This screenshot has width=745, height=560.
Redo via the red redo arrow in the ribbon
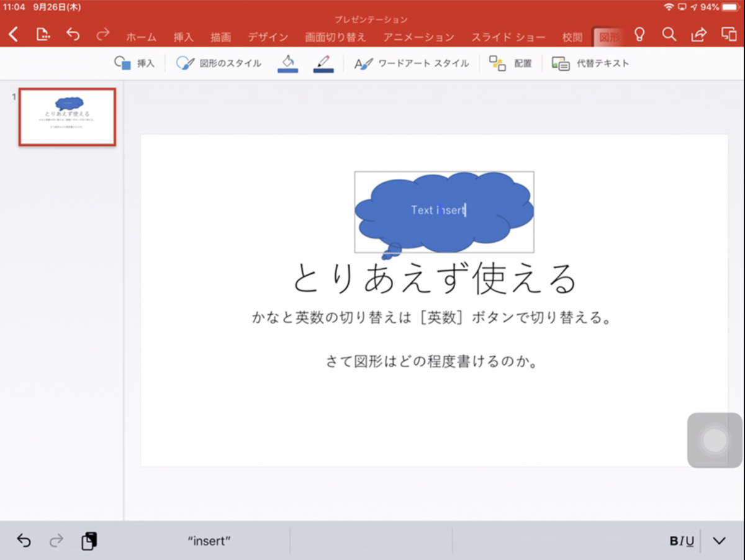click(102, 35)
